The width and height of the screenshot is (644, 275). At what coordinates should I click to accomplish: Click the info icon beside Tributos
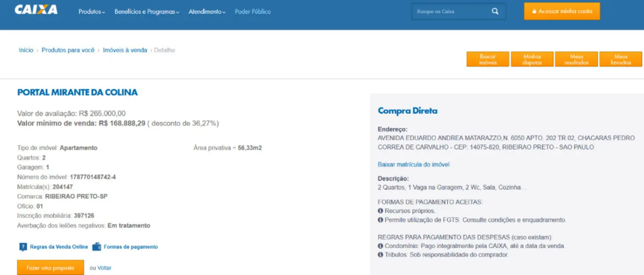(x=380, y=255)
